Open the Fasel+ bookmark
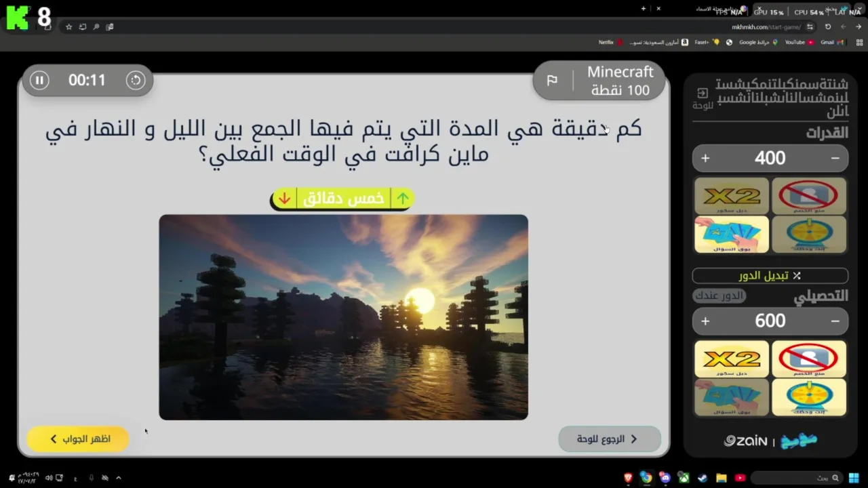 point(707,42)
